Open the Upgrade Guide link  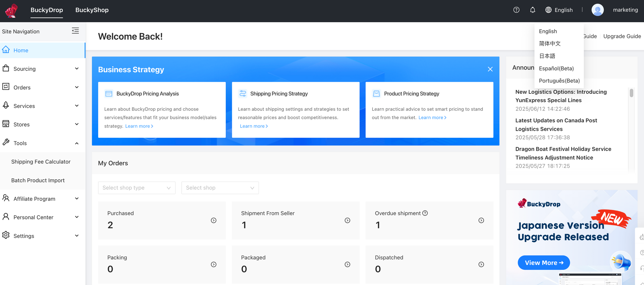tap(622, 36)
